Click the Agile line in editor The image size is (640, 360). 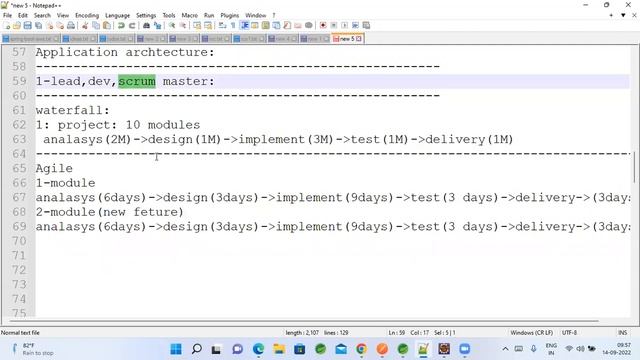click(54, 168)
